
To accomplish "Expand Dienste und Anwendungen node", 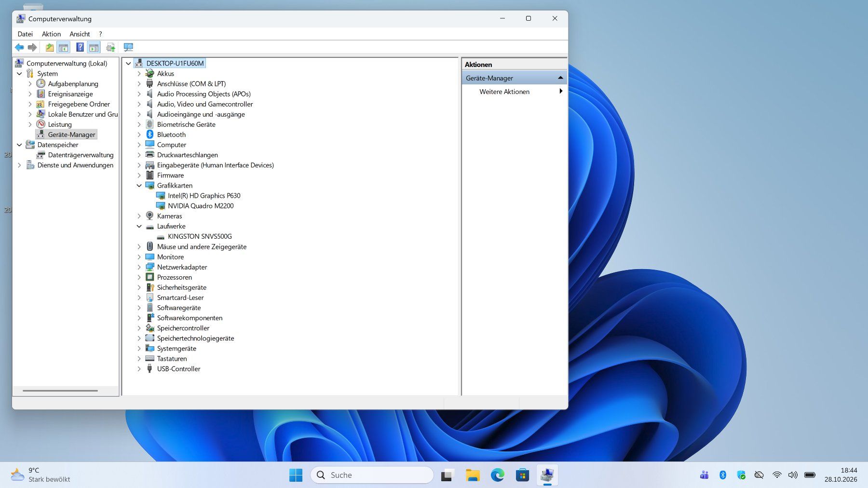I will (19, 165).
